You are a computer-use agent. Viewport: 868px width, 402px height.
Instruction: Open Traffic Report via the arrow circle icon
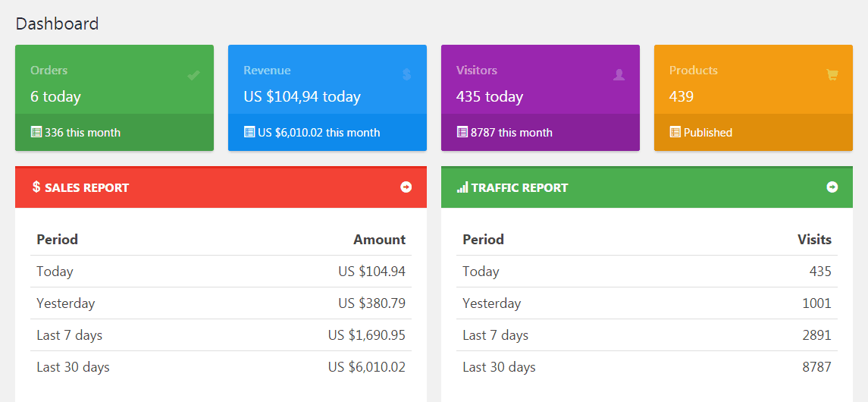(x=832, y=187)
